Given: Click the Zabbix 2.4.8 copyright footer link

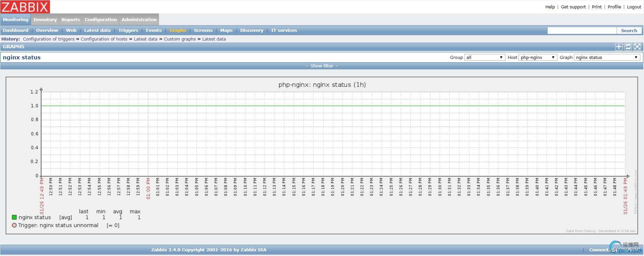Looking at the screenshot, I should (209, 250).
